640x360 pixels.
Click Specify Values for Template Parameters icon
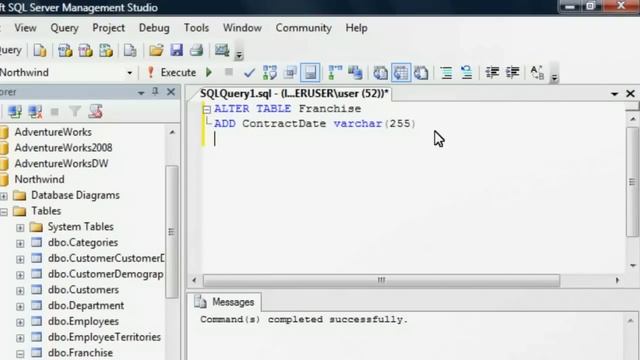(x=537, y=73)
